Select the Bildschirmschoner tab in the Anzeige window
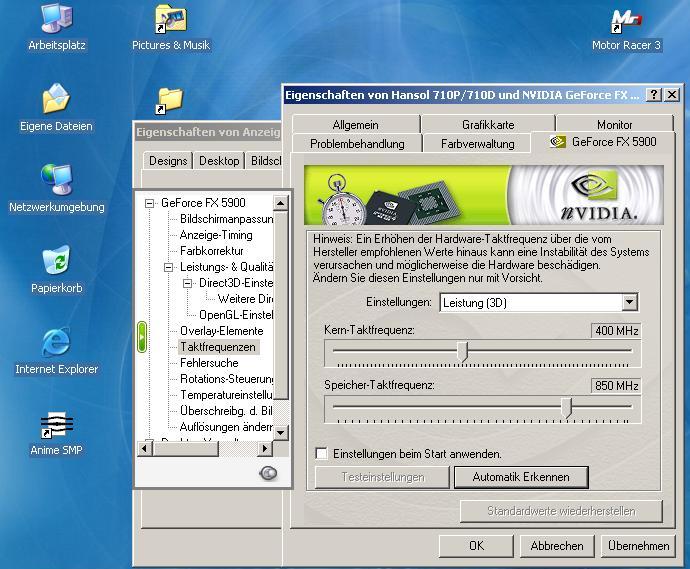 [265, 161]
